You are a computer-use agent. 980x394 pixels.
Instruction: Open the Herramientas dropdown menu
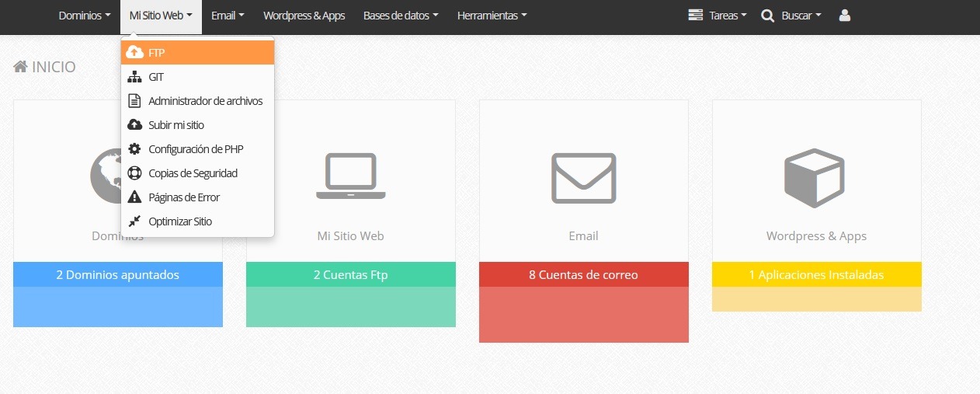[492, 16]
